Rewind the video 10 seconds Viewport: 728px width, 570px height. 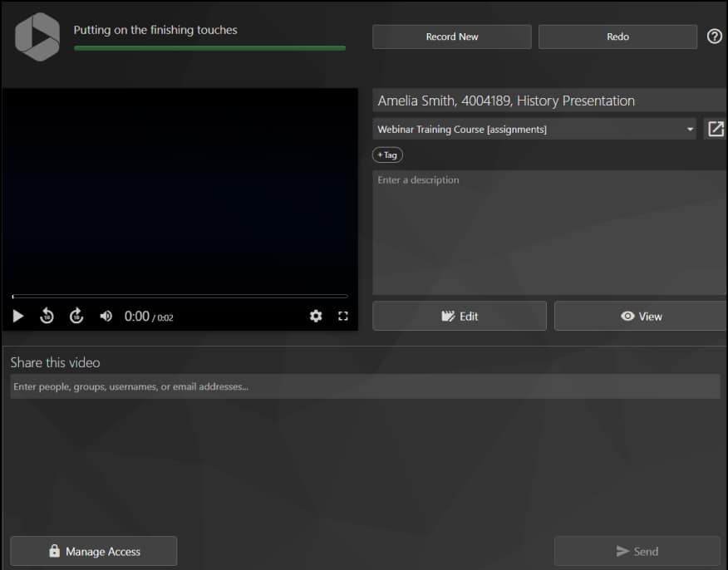[x=47, y=316]
